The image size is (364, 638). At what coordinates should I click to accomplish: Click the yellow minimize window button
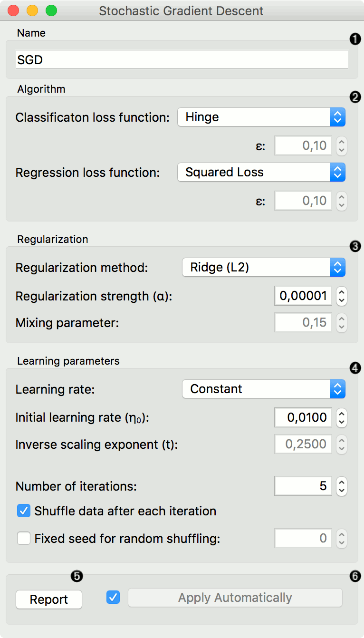[x=32, y=10]
